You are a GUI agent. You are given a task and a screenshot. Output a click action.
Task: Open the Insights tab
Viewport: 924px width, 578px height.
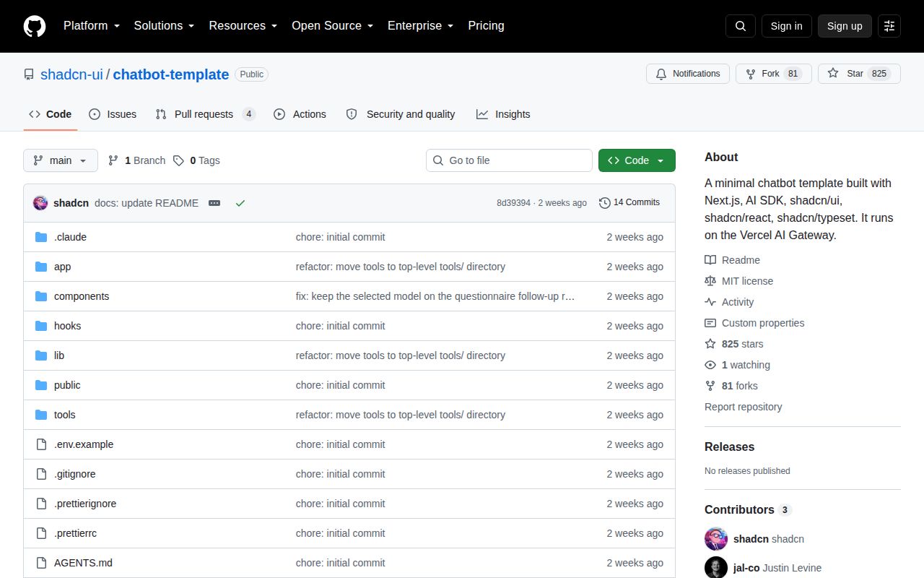click(x=503, y=114)
